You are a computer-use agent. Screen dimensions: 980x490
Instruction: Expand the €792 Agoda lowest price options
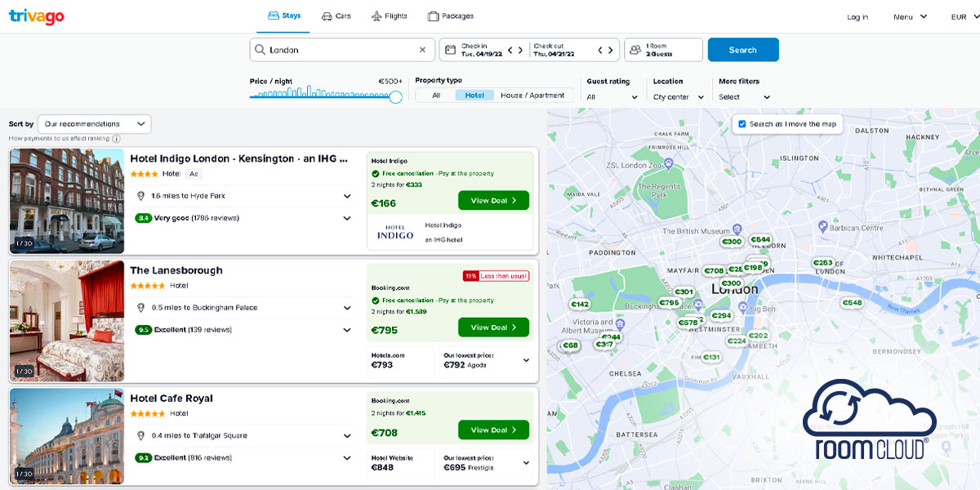pyautogui.click(x=486, y=361)
